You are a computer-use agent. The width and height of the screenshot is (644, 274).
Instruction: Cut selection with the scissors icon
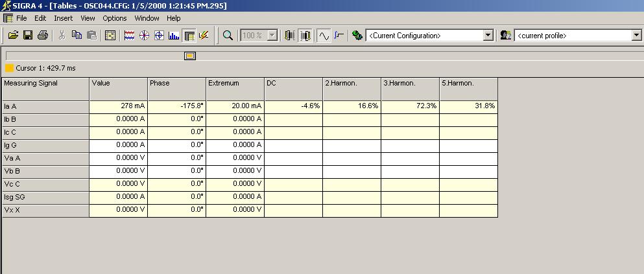click(62, 35)
